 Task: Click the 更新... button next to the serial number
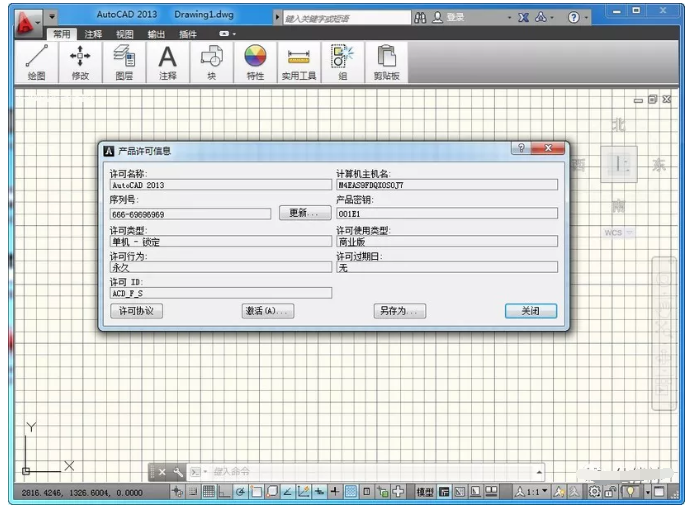point(305,213)
